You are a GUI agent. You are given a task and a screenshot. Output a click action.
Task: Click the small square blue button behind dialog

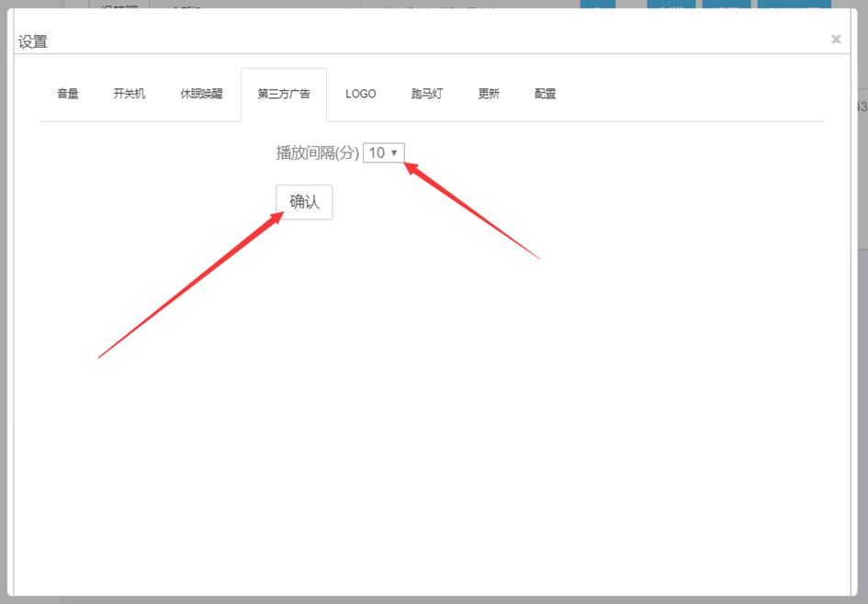(x=598, y=4)
